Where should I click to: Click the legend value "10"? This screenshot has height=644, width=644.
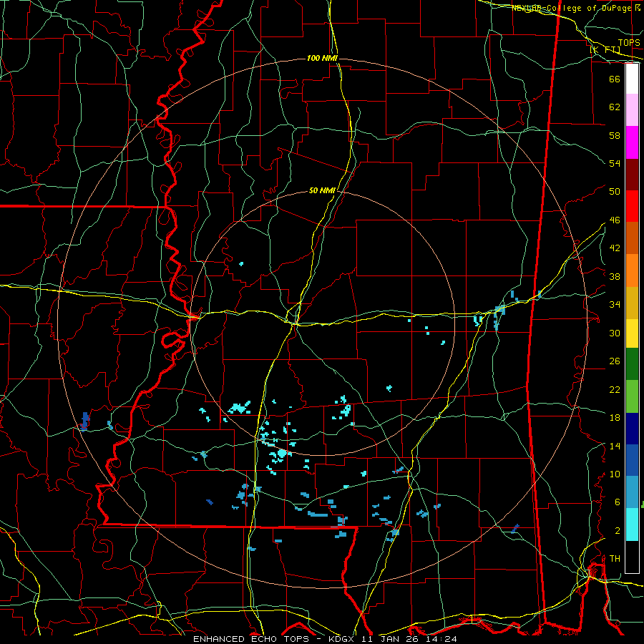point(615,474)
